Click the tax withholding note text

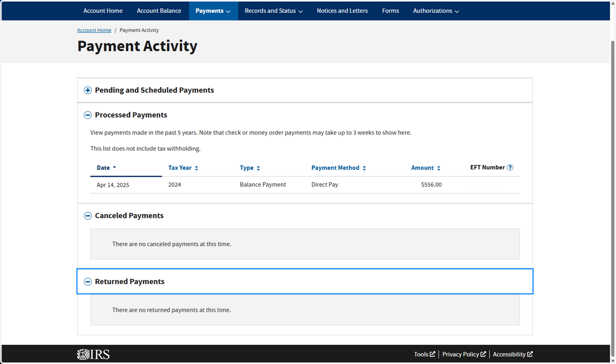(x=145, y=149)
